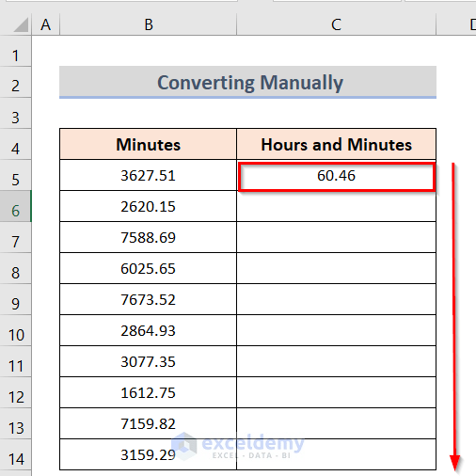Select empty cell beside 2620.15
This screenshot has height=476, width=476.
[336, 206]
